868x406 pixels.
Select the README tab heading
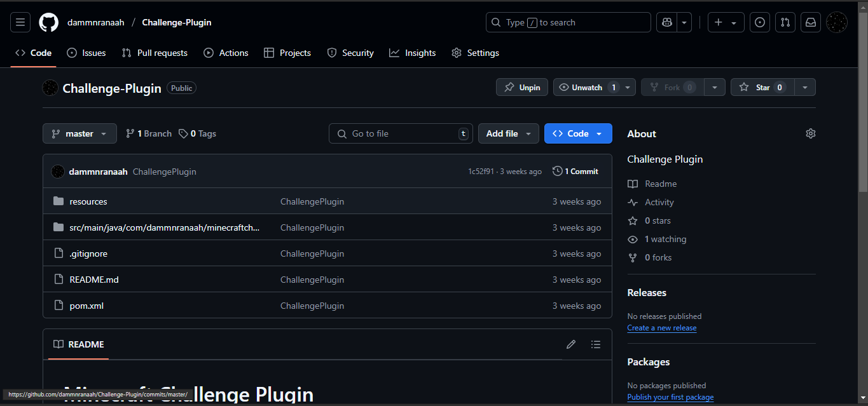[x=78, y=344]
